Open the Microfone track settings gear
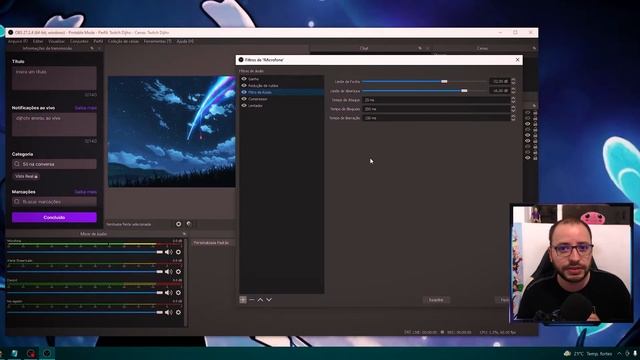This screenshot has height=360, width=640. tap(178, 252)
